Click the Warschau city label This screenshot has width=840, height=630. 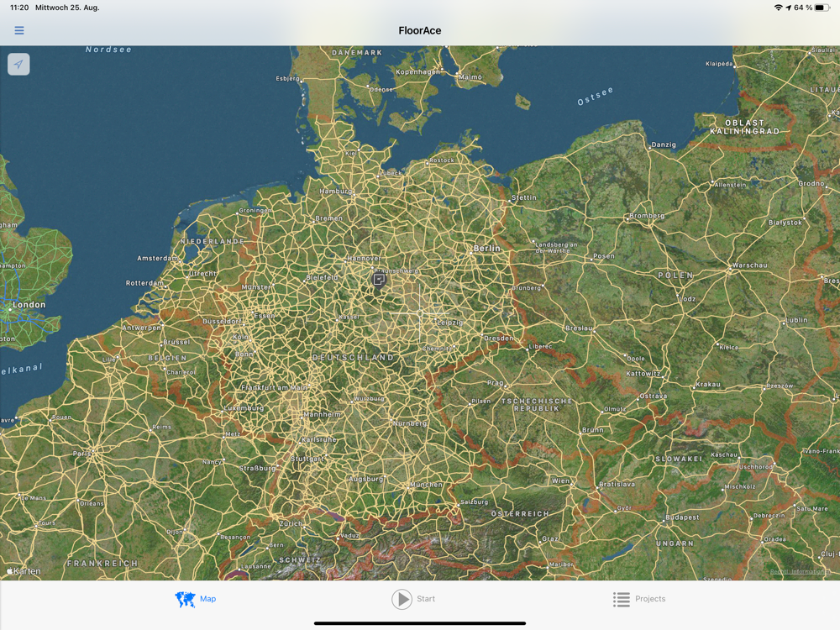point(750,265)
